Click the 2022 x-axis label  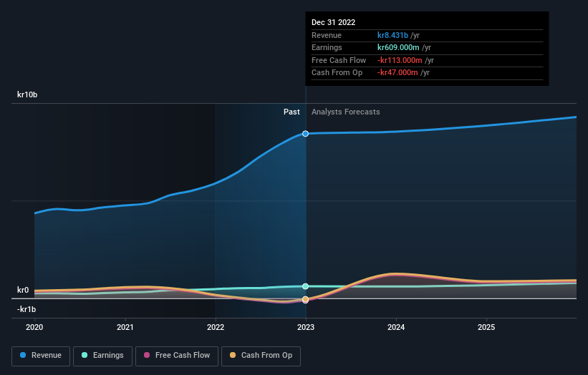[216, 327]
